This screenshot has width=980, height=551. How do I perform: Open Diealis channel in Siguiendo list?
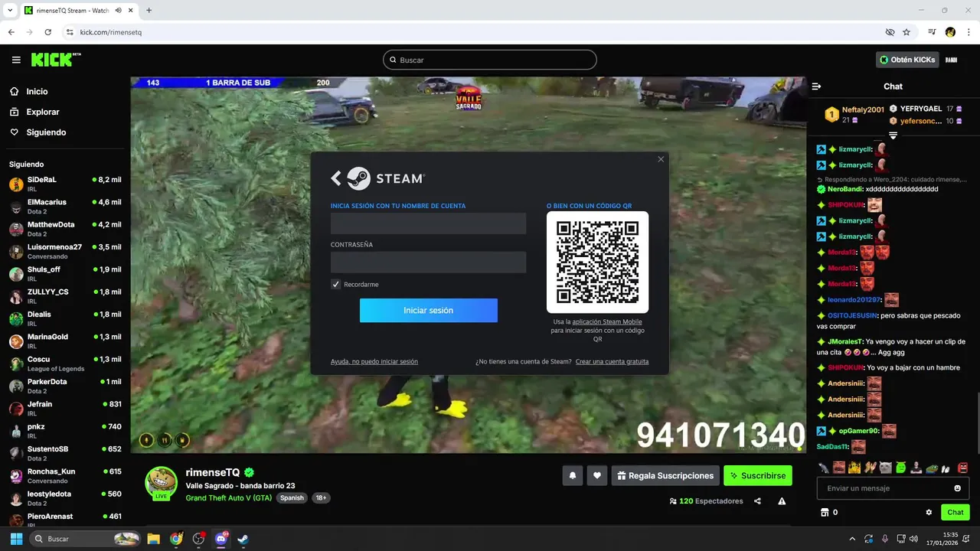pyautogui.click(x=65, y=318)
